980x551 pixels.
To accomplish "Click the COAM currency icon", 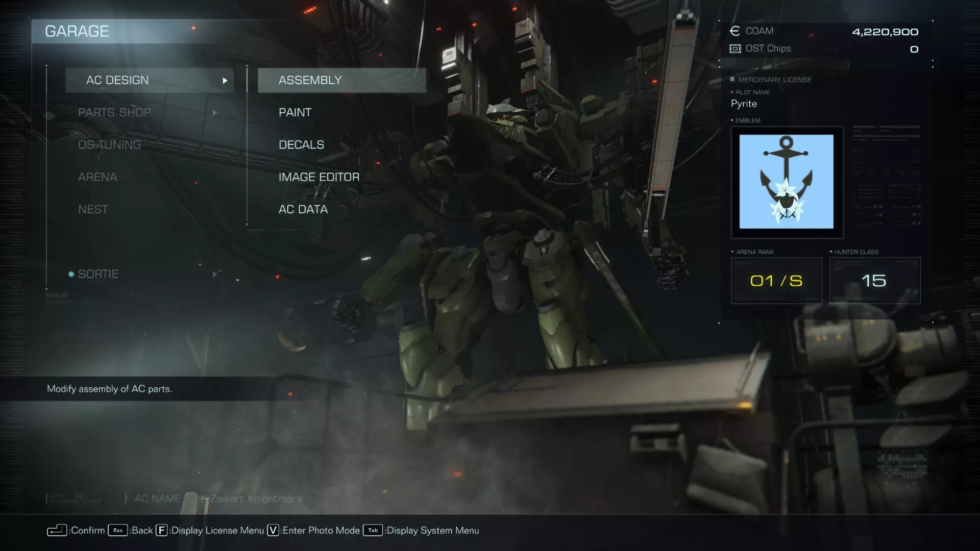I will [x=734, y=31].
